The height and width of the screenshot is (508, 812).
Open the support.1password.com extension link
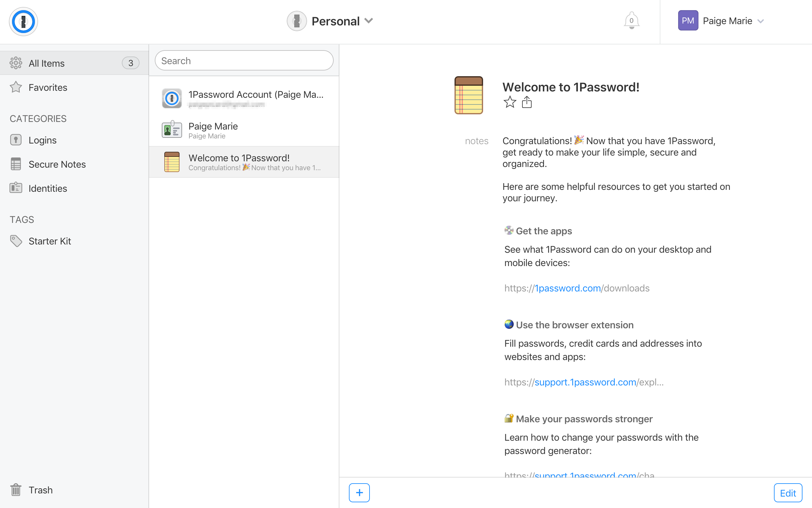(584, 382)
